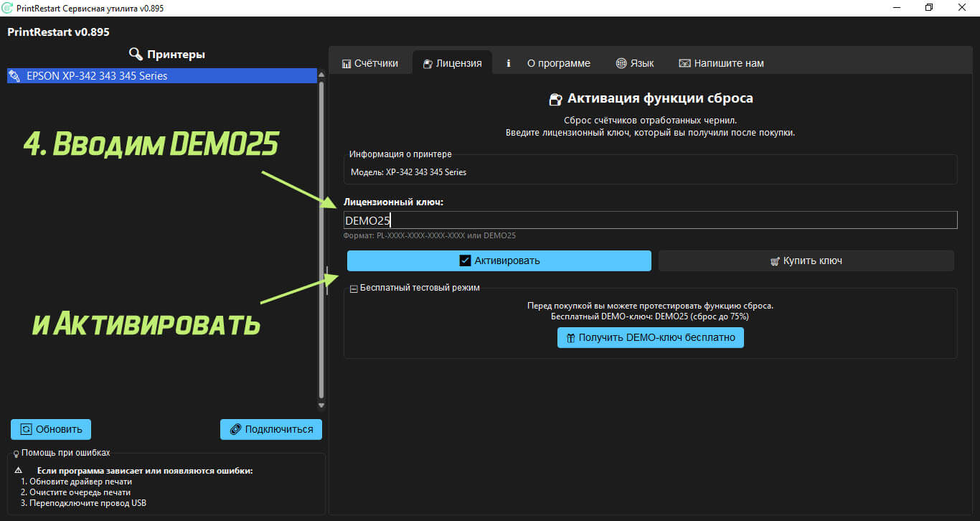
Task: Switch to the Счётчики tab
Action: [x=370, y=63]
